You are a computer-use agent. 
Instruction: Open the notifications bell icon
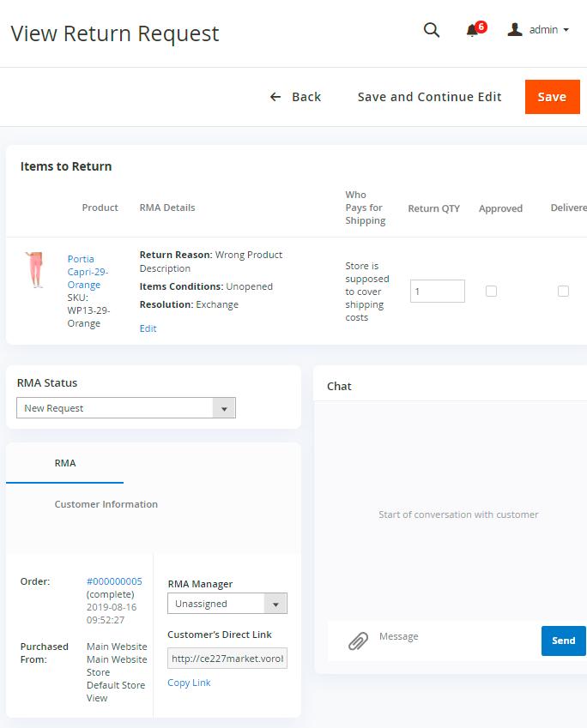pyautogui.click(x=472, y=31)
